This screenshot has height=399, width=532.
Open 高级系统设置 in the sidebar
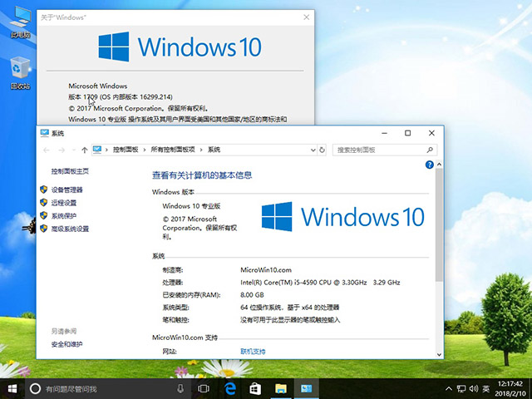click(70, 229)
